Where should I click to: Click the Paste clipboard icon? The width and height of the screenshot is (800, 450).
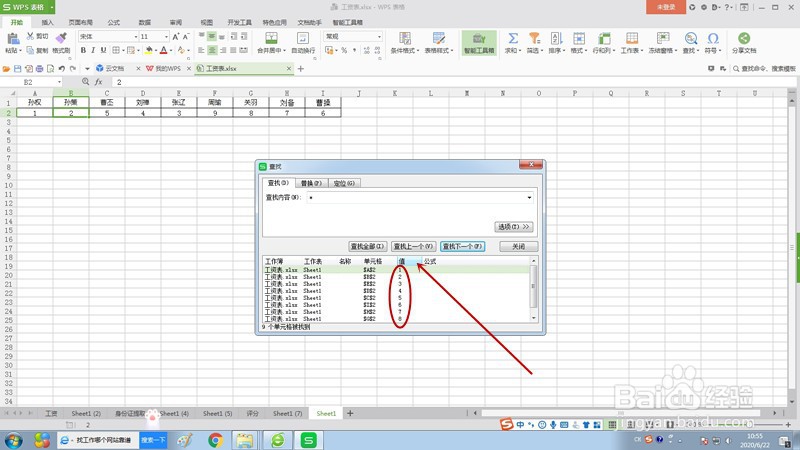point(13,38)
